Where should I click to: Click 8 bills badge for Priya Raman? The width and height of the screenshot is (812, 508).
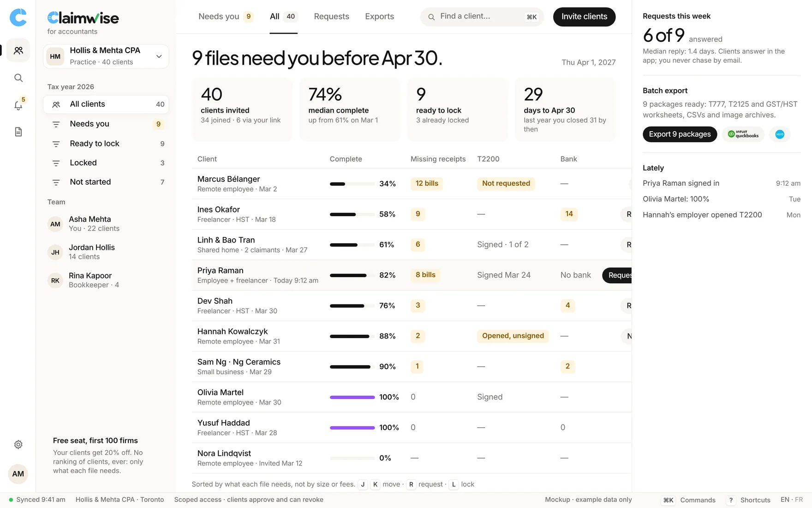(x=425, y=275)
